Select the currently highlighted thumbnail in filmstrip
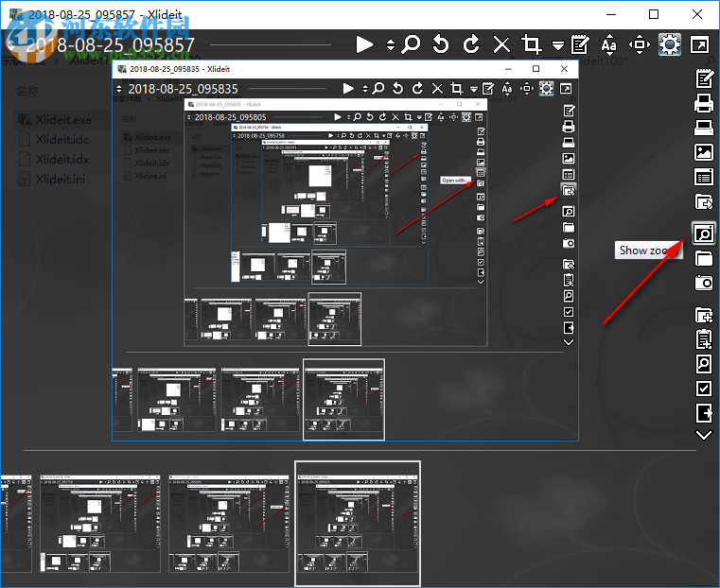Viewport: 720px width, 588px height. click(358, 524)
